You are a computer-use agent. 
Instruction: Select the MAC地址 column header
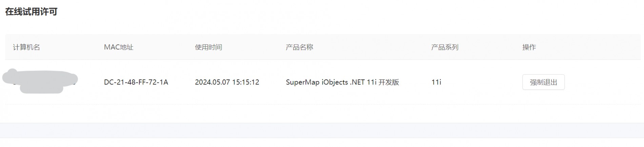(119, 47)
